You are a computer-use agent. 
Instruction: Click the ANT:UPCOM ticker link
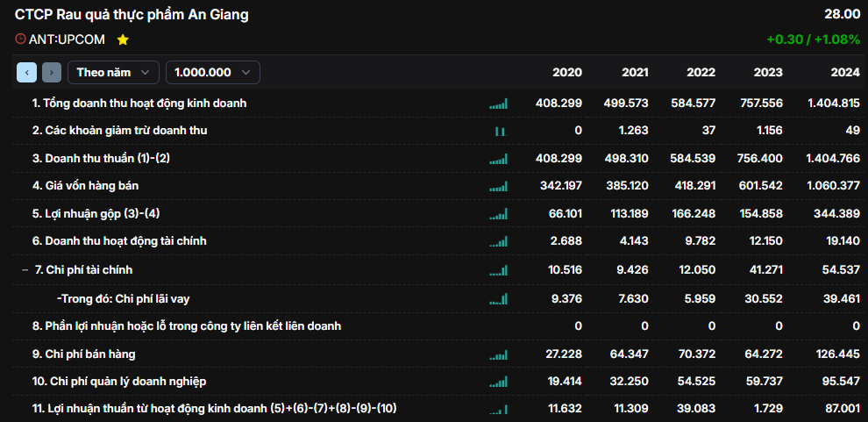click(x=67, y=39)
